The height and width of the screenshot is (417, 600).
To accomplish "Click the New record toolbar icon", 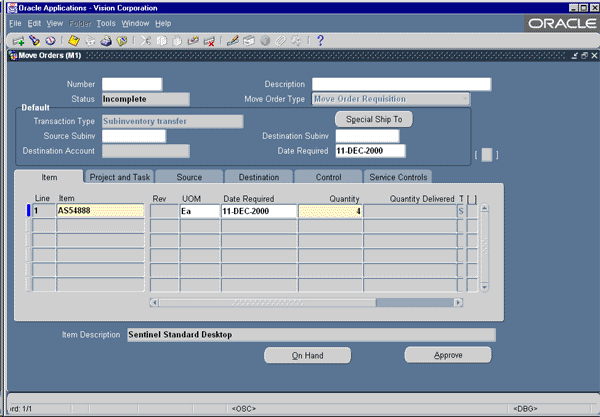I will click(x=18, y=41).
